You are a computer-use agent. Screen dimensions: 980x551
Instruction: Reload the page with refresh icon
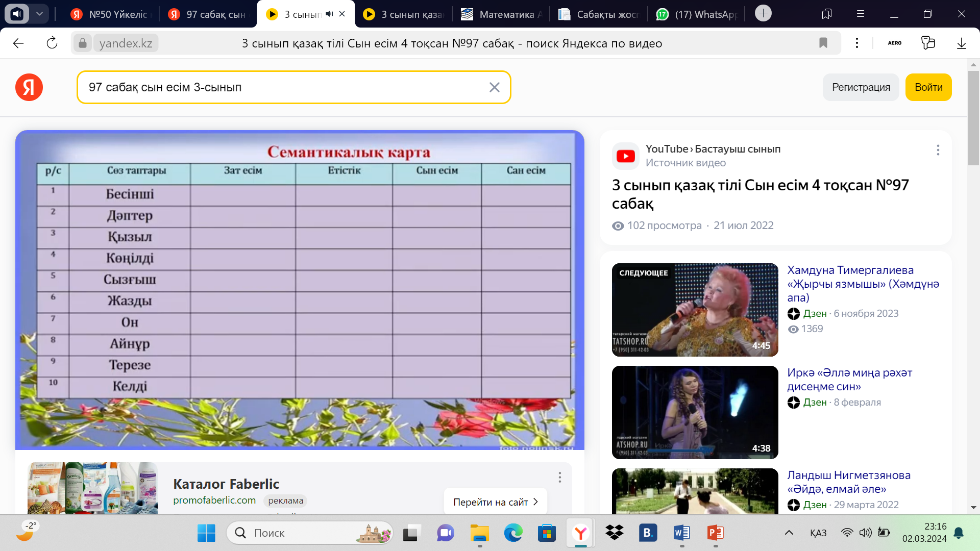[x=52, y=43]
